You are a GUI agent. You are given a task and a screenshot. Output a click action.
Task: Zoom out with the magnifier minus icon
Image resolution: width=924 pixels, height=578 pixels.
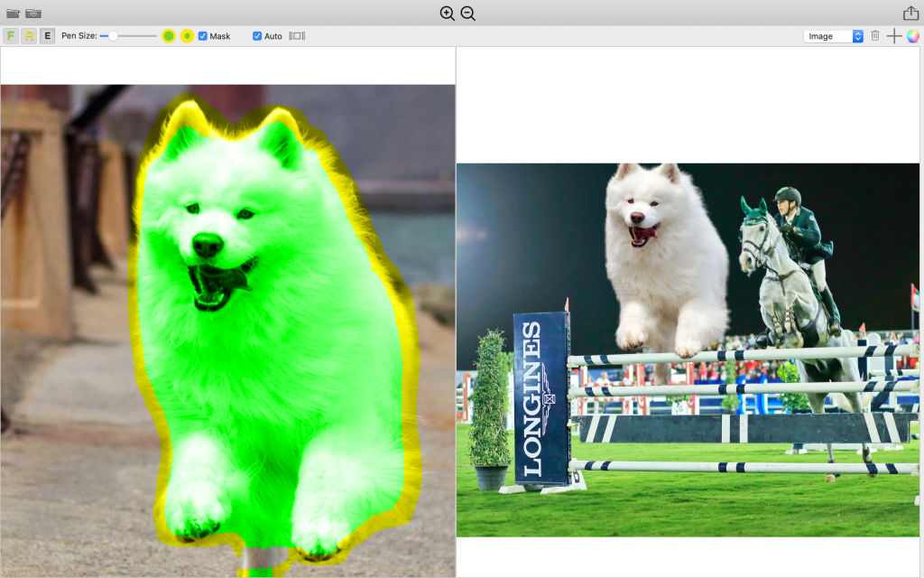click(467, 14)
